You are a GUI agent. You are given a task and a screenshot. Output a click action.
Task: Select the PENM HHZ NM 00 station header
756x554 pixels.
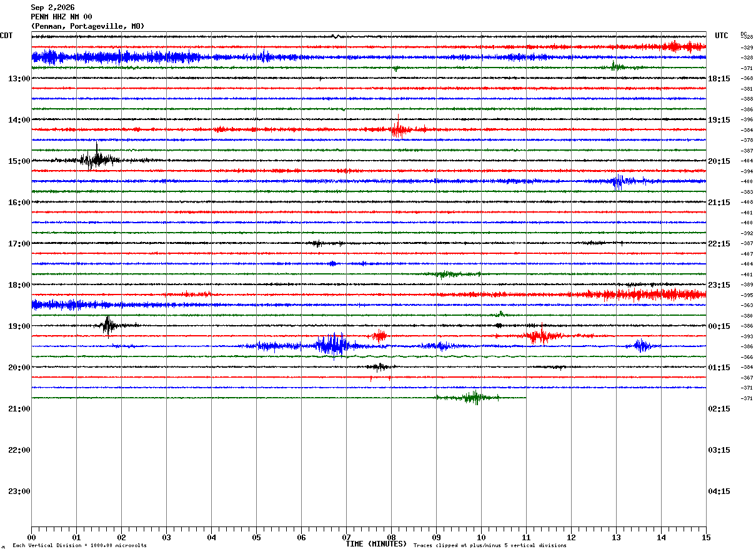click(61, 17)
